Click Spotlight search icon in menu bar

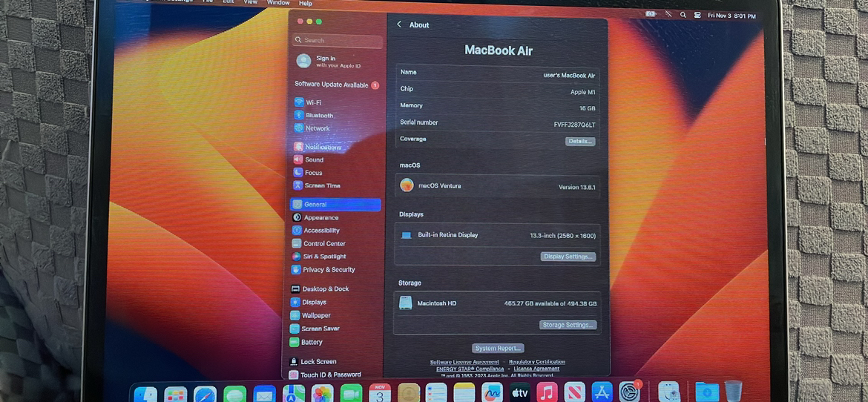tap(683, 16)
